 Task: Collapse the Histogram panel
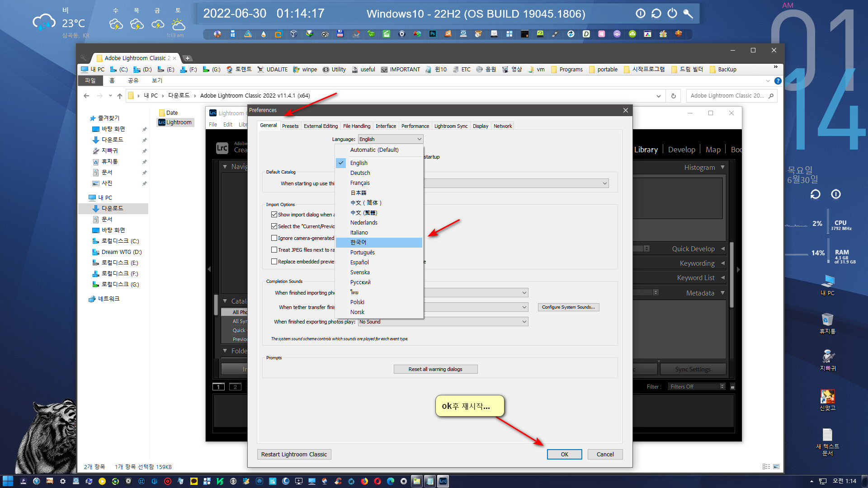pyautogui.click(x=722, y=168)
